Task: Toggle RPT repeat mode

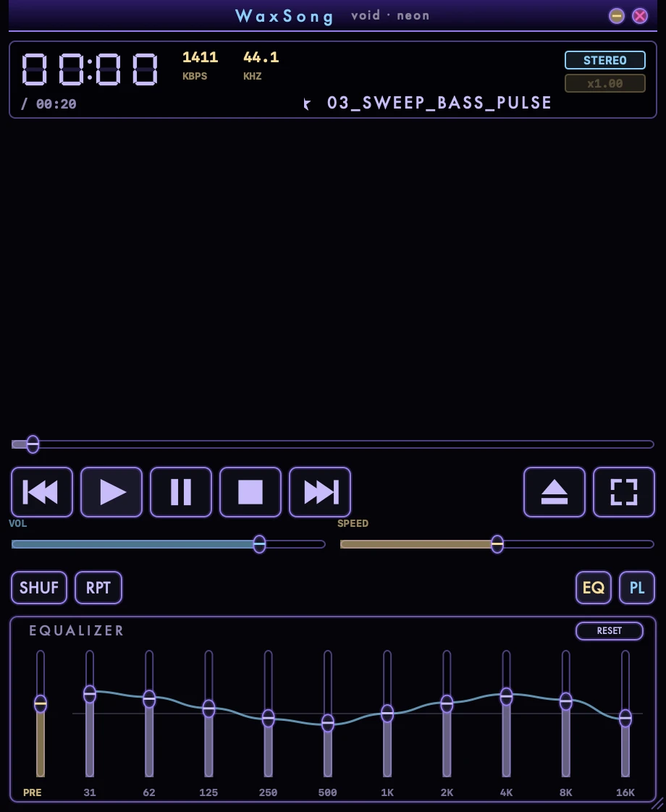Action: click(x=98, y=588)
